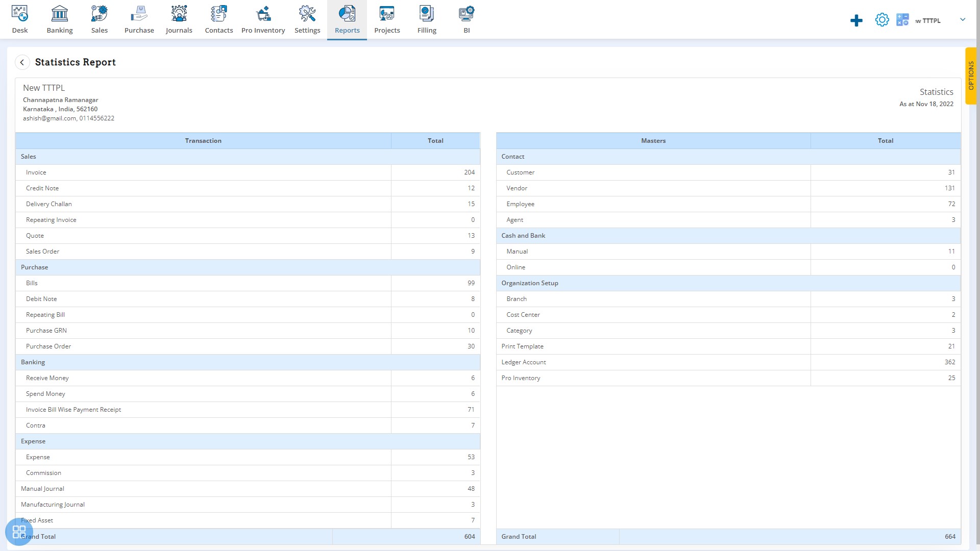Click the Transaction column header
The width and height of the screenshot is (980, 551).
click(x=203, y=141)
